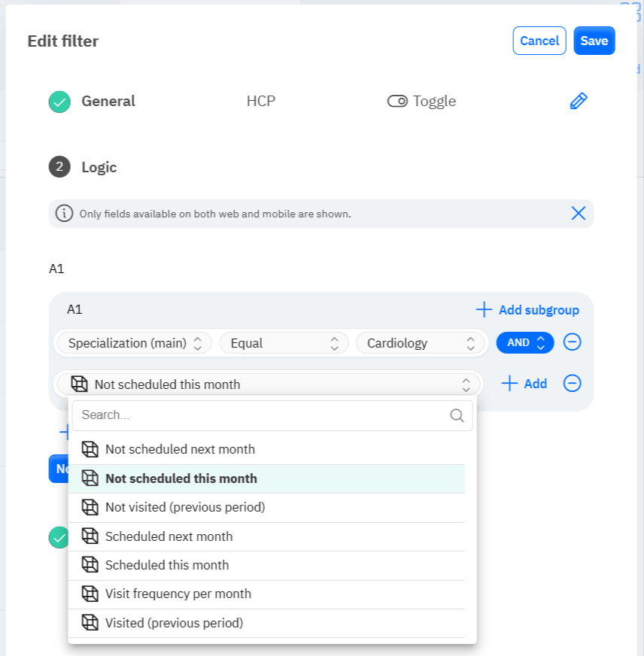Save the filter changes
This screenshot has width=644, height=656.
[x=594, y=41]
